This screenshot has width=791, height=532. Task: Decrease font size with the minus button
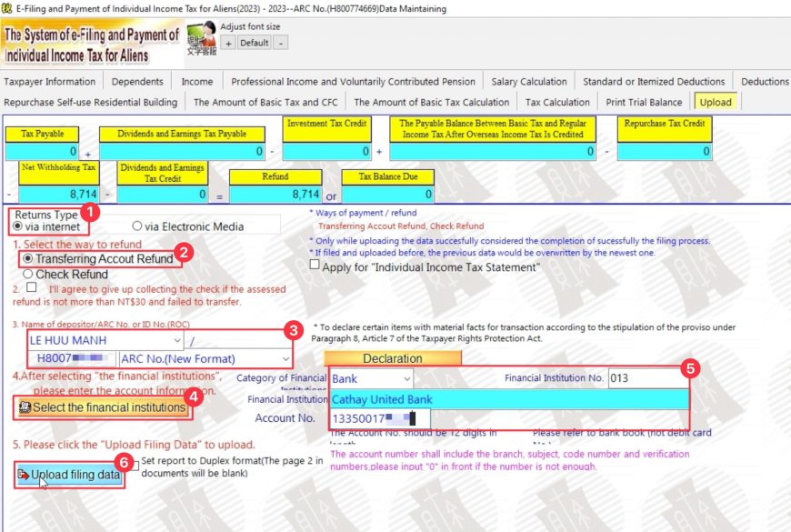(281, 43)
